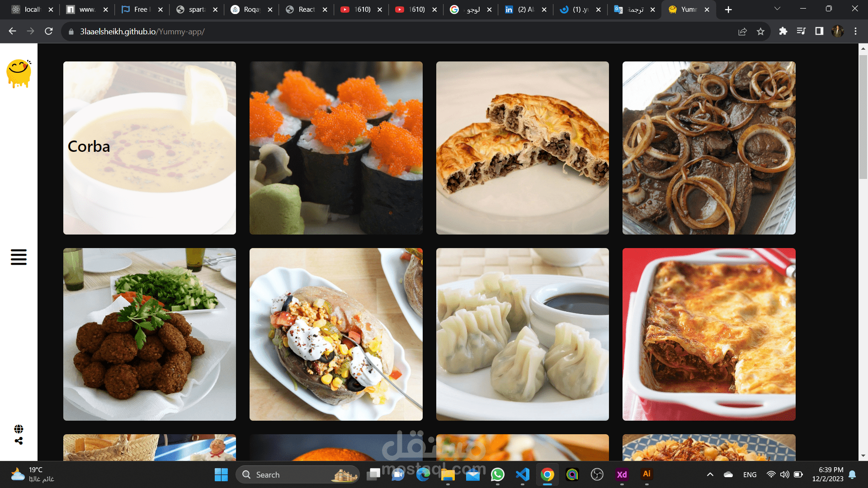Switch to the Google لوجو tab

(470, 9)
